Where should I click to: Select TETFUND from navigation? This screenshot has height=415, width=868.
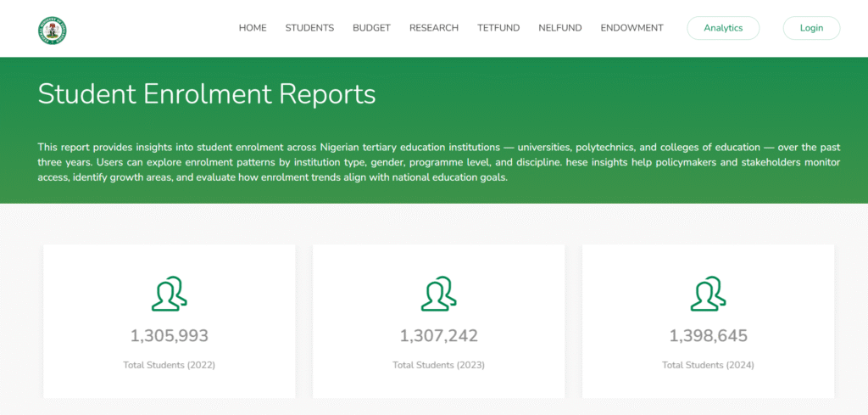point(498,28)
